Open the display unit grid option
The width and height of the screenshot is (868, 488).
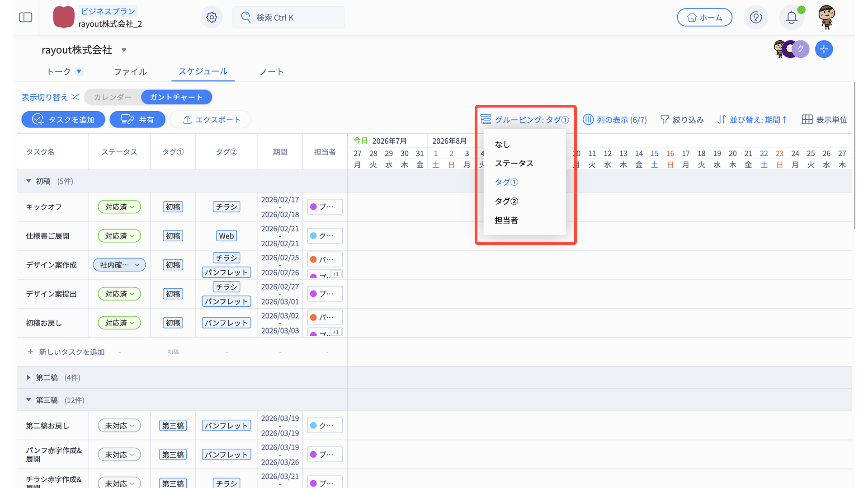click(x=825, y=120)
